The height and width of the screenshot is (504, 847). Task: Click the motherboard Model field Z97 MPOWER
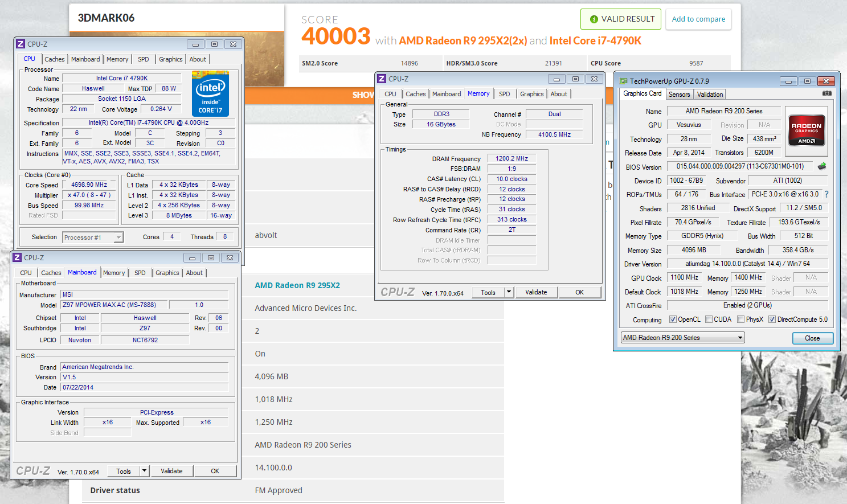click(x=114, y=305)
